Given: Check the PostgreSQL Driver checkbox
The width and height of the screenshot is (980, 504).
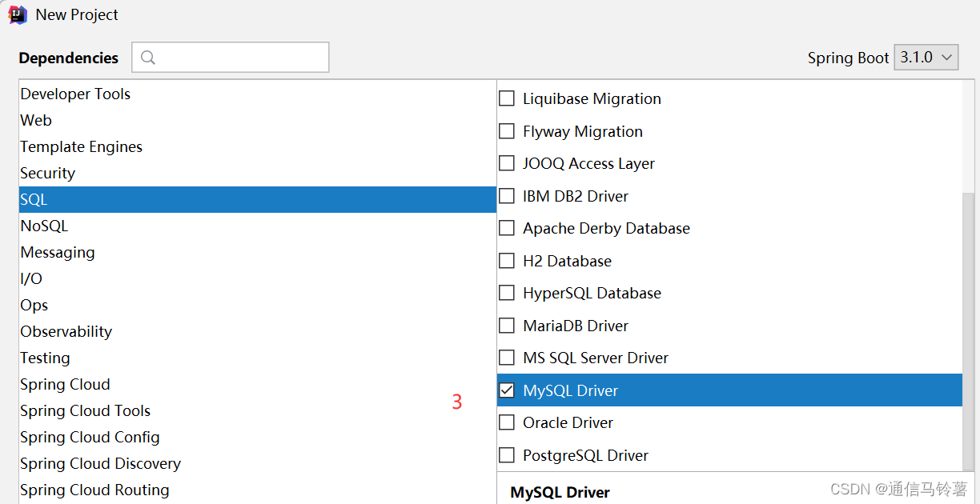Looking at the screenshot, I should [507, 455].
